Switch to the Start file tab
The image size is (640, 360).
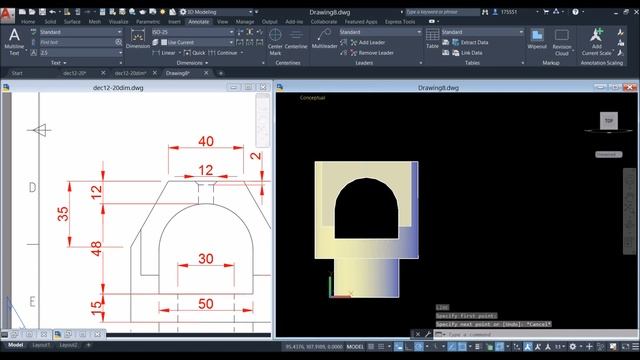coord(17,73)
